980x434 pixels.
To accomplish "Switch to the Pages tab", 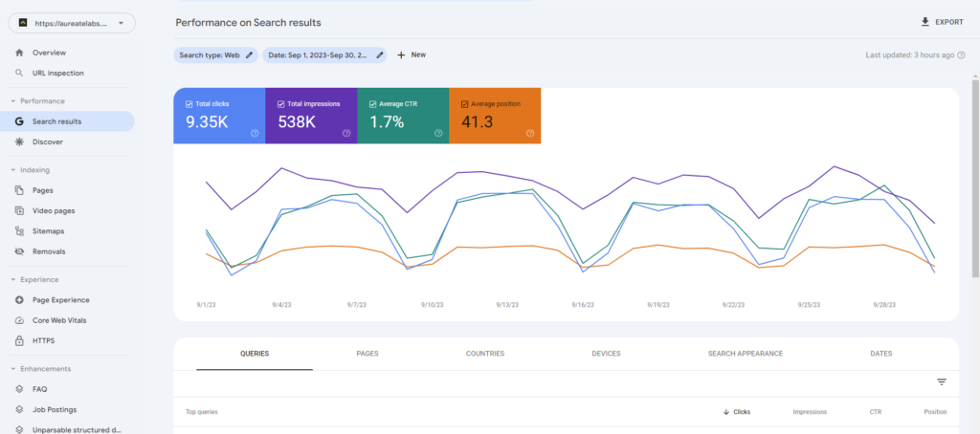I will click(x=367, y=354).
